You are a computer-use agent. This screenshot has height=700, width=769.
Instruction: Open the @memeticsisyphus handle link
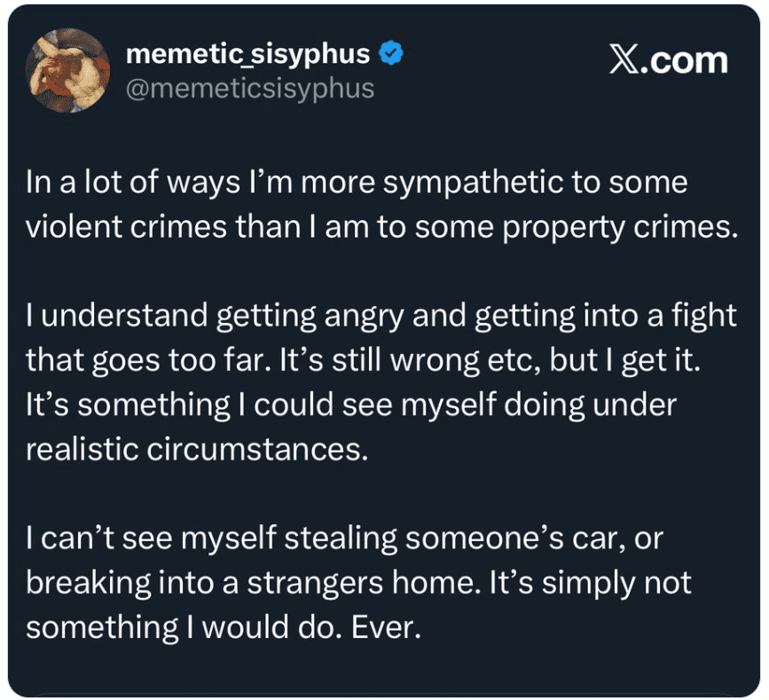pyautogui.click(x=251, y=89)
